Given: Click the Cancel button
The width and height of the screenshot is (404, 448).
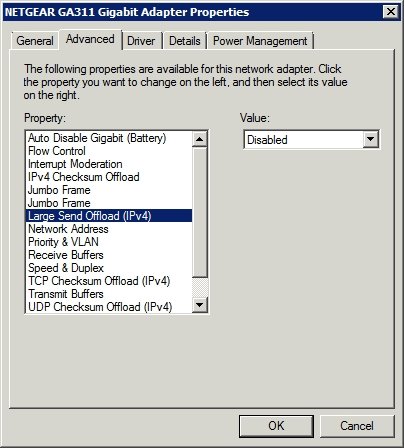Looking at the screenshot, I should click(357, 426).
